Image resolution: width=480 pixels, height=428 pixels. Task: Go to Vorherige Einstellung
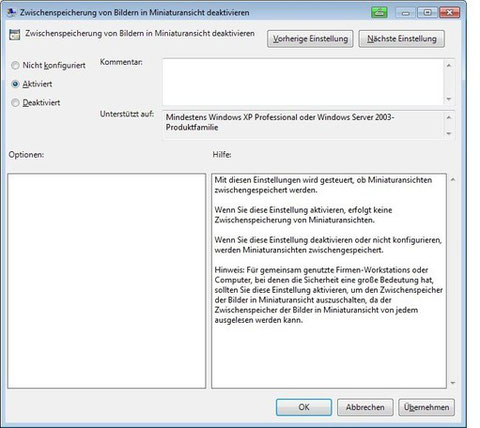click(310, 39)
